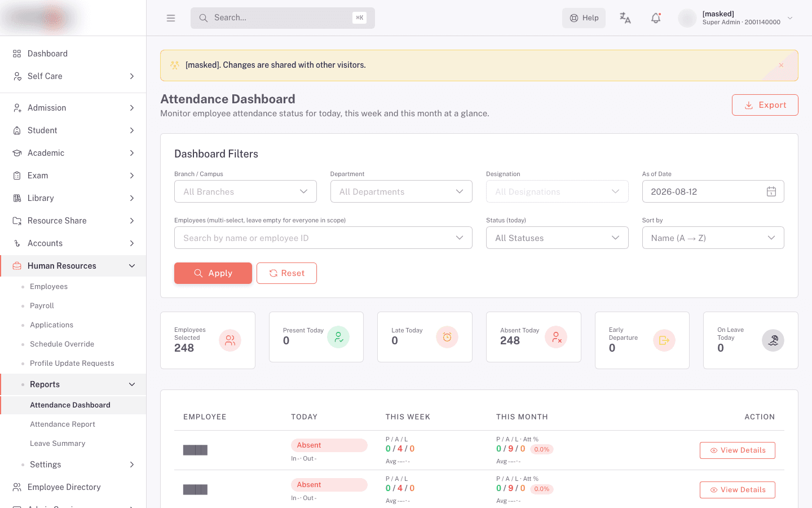Open the Self Care sidebar menu
812x508 pixels.
click(x=73, y=76)
